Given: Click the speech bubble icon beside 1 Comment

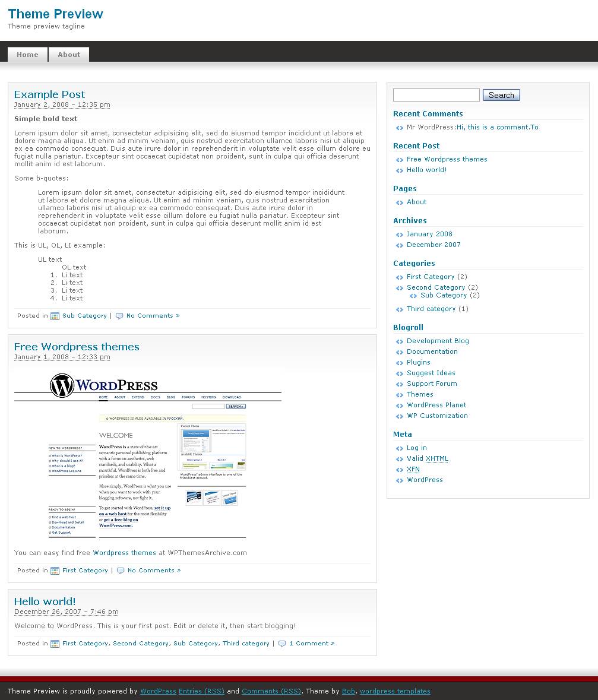Looking at the screenshot, I should point(282,644).
